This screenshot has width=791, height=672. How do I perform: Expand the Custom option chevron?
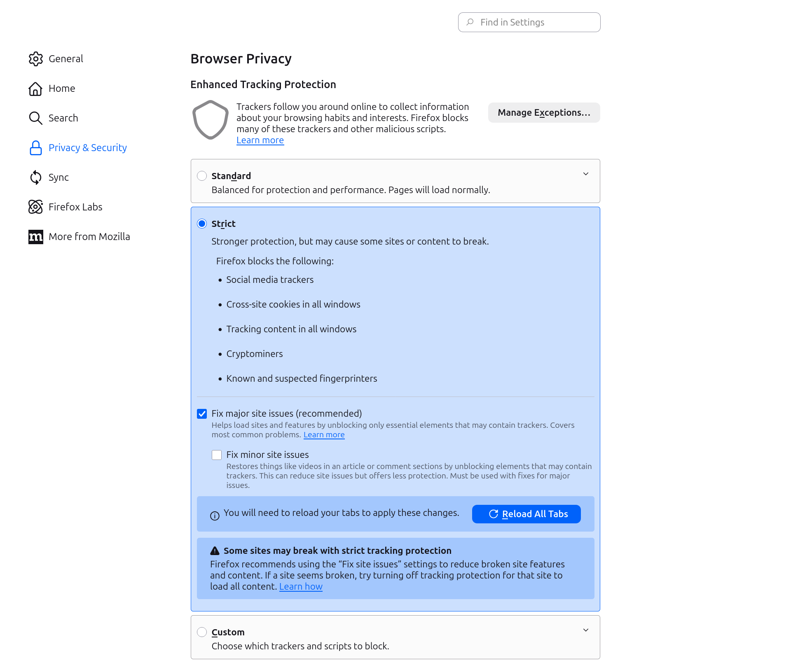click(x=586, y=630)
